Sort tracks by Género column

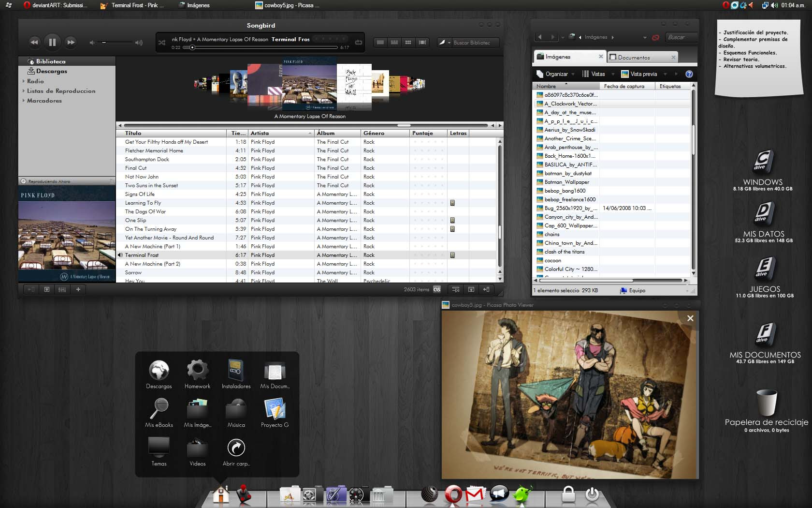pos(385,133)
